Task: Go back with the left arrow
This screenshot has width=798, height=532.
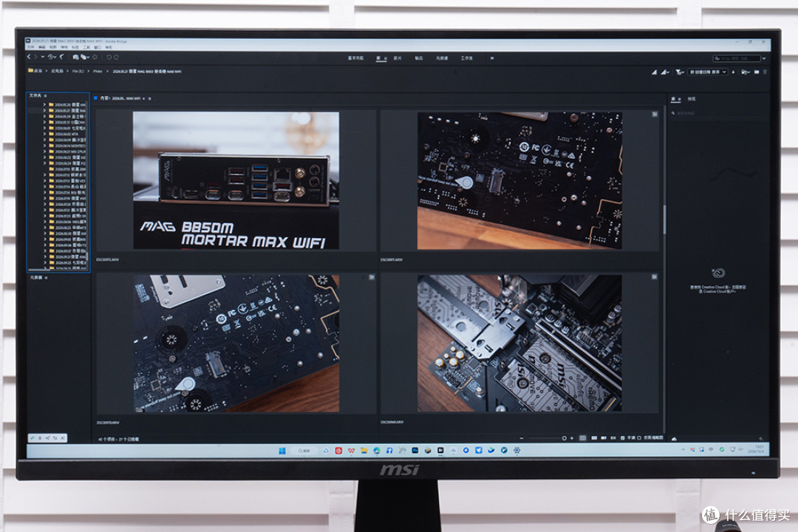Action: pyautogui.click(x=29, y=57)
